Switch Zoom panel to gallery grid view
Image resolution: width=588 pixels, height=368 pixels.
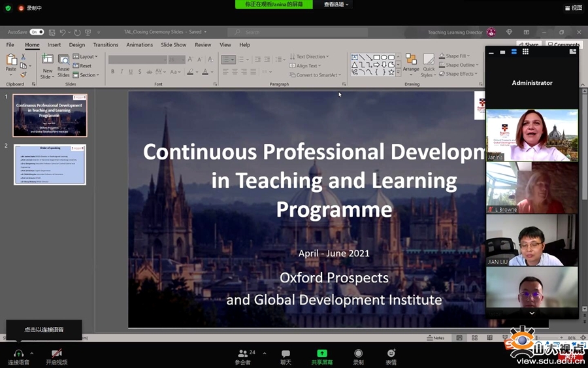click(525, 52)
